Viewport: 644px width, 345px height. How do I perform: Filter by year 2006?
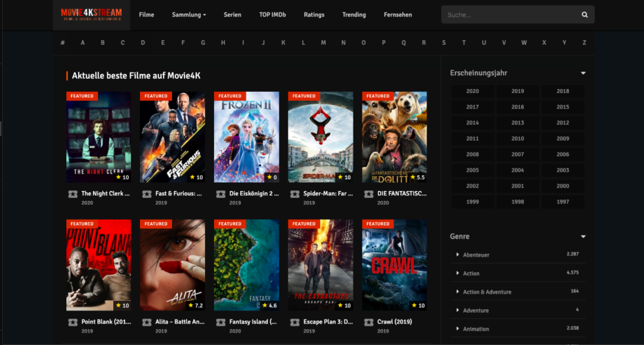pos(563,155)
